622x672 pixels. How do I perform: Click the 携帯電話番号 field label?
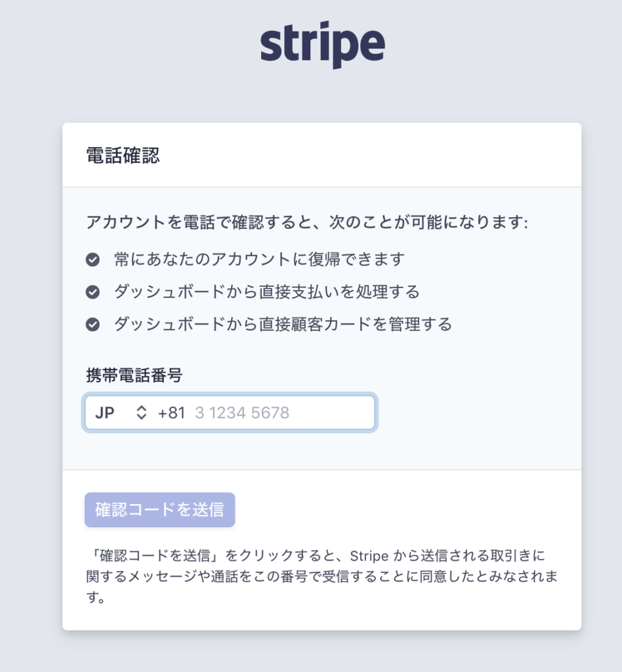click(134, 375)
